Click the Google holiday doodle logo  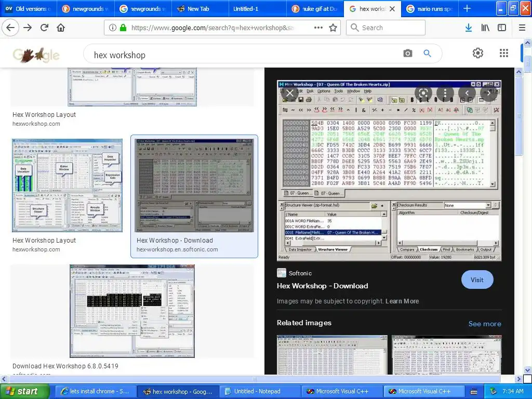point(36,55)
